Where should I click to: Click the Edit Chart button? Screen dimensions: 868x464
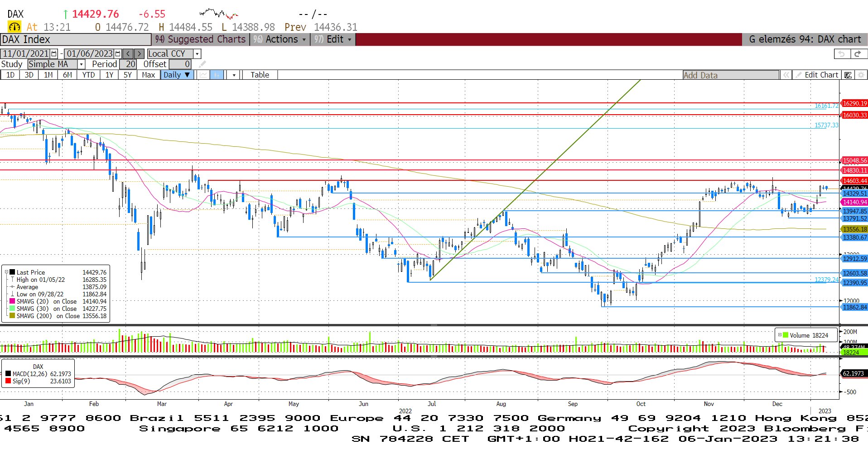tap(817, 75)
